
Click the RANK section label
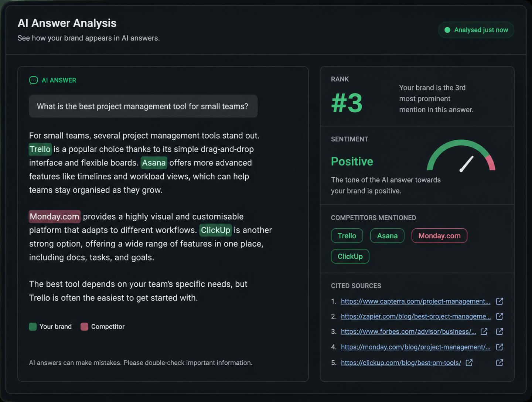pos(340,79)
